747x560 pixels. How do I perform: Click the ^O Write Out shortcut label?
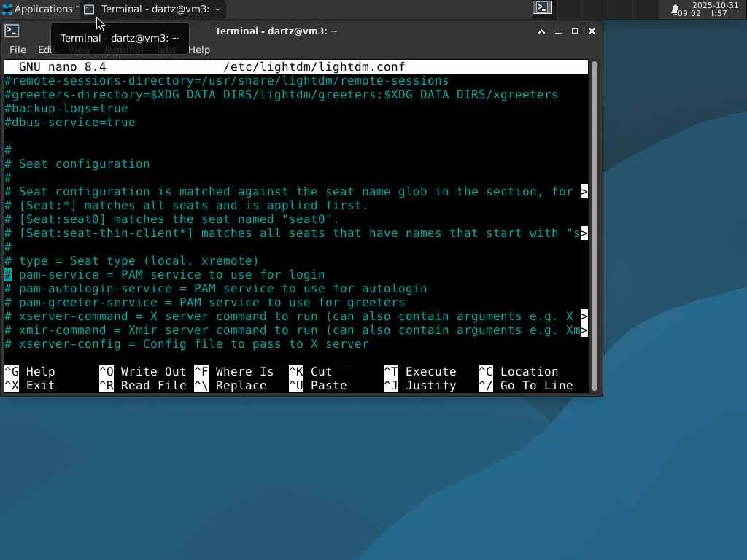143,371
